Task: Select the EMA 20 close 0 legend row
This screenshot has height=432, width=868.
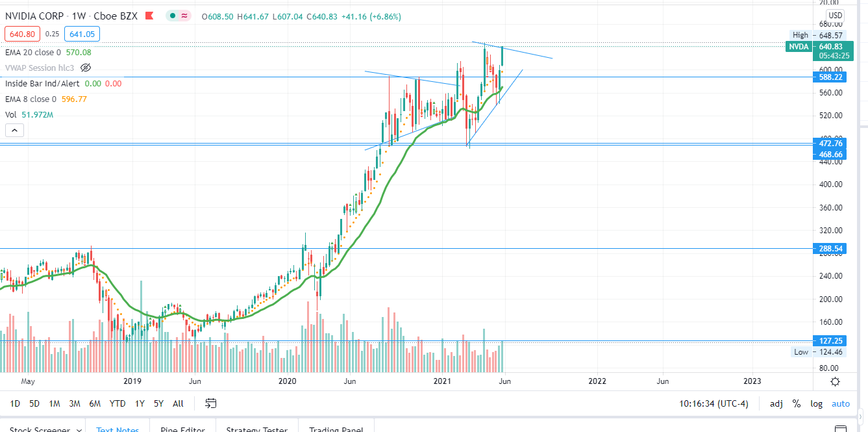Action: pos(48,52)
